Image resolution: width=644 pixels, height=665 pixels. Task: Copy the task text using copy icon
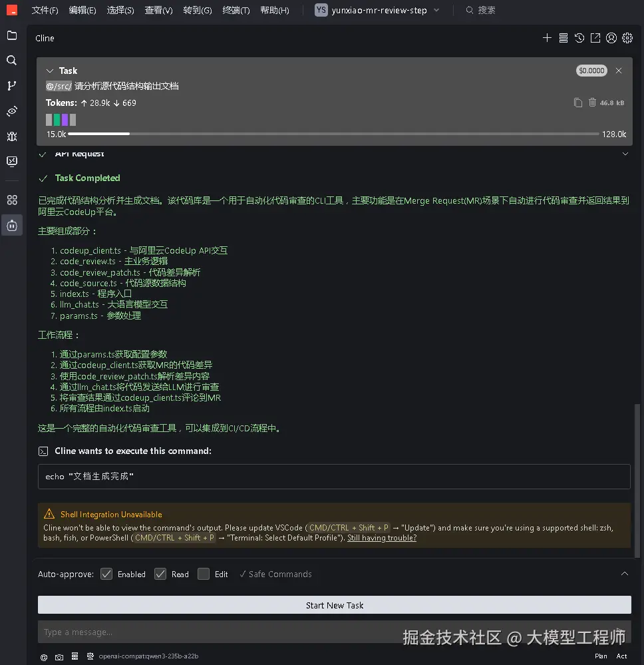tap(578, 103)
